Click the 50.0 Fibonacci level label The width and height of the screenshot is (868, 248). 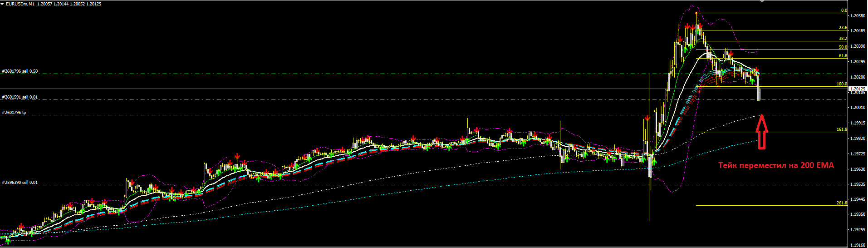click(843, 47)
